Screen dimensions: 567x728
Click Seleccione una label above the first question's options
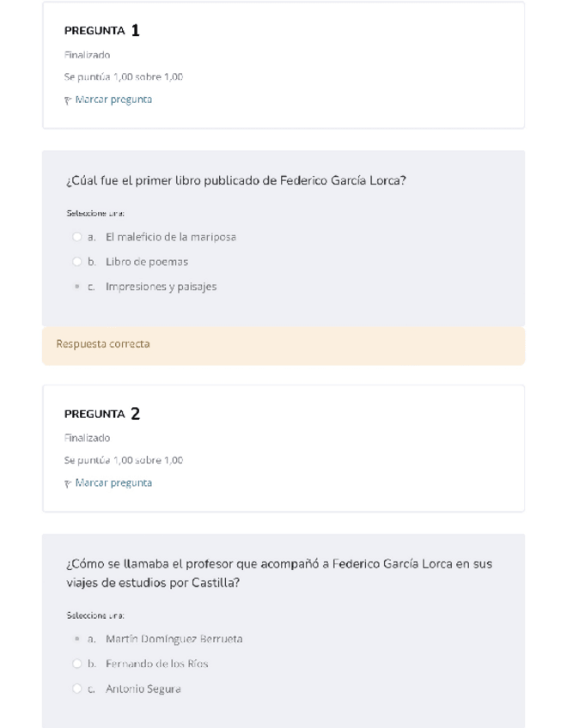(95, 213)
